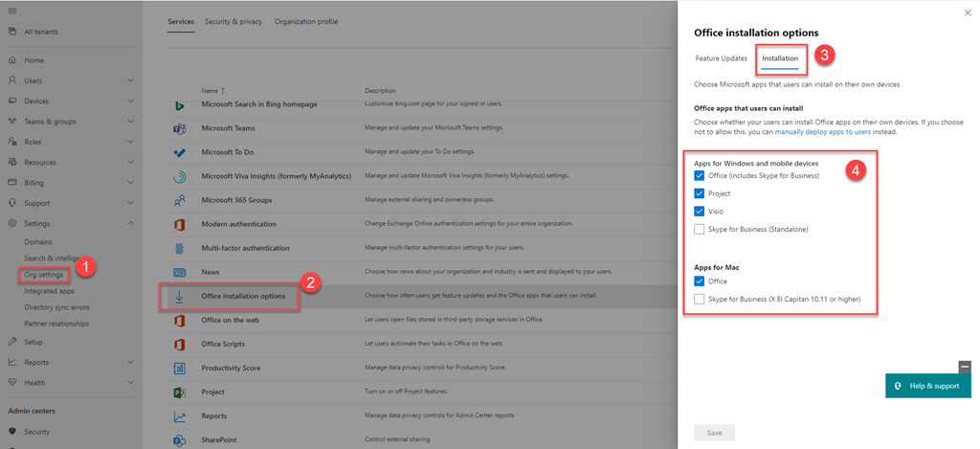Screen dimensions: 980x449
Task: Switch to Security & privacy tab
Action: pos(234,22)
